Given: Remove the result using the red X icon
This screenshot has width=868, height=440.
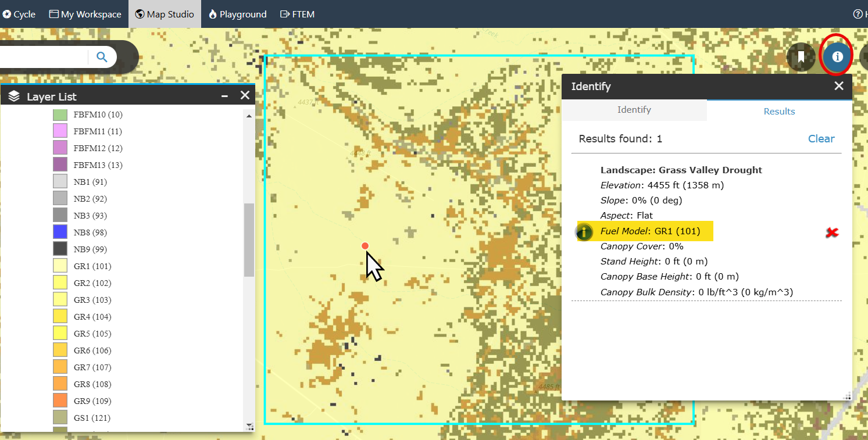Looking at the screenshot, I should pyautogui.click(x=832, y=232).
